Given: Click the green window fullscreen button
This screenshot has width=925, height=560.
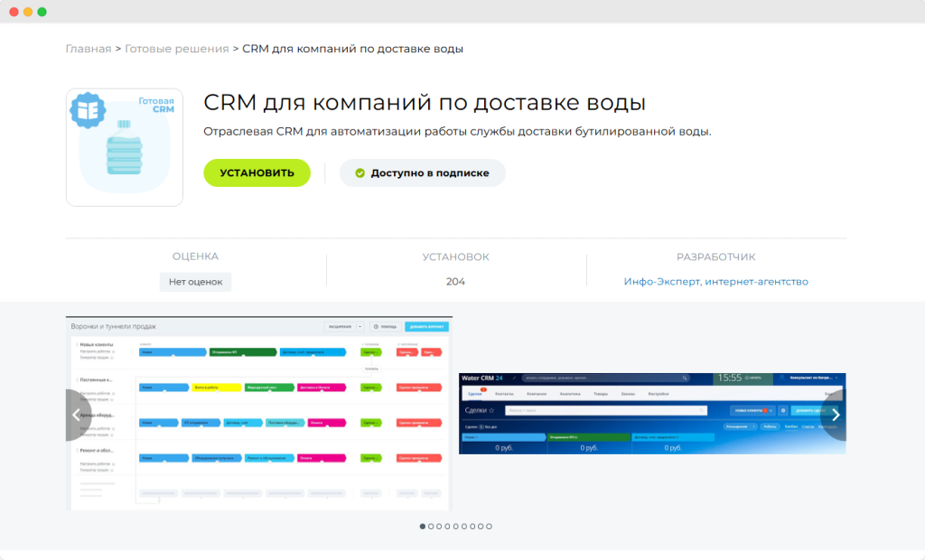Looking at the screenshot, I should 42,12.
